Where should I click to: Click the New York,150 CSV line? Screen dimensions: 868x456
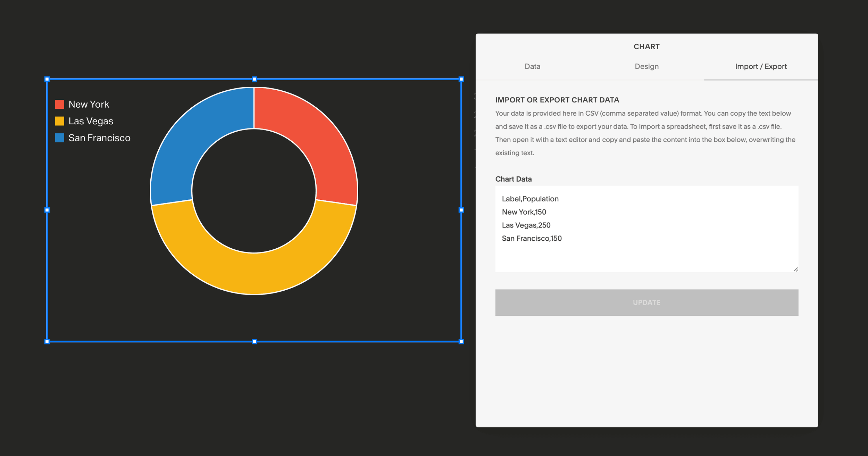tap(524, 212)
